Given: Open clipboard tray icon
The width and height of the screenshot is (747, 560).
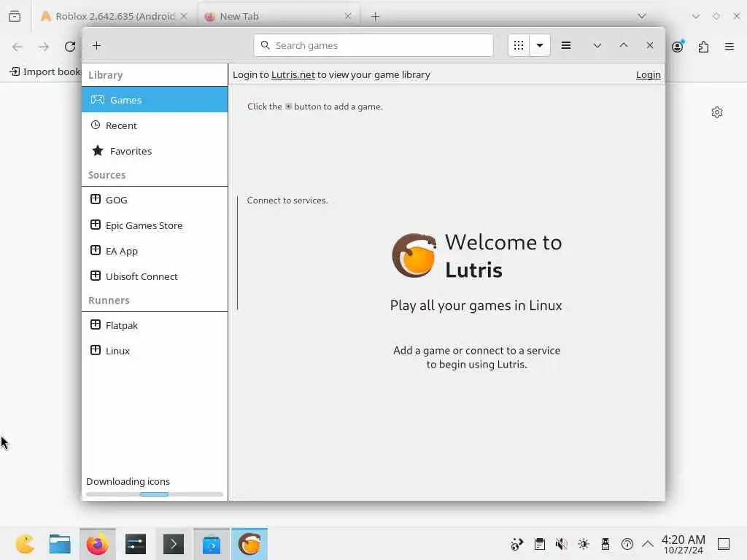Looking at the screenshot, I should coord(540,544).
